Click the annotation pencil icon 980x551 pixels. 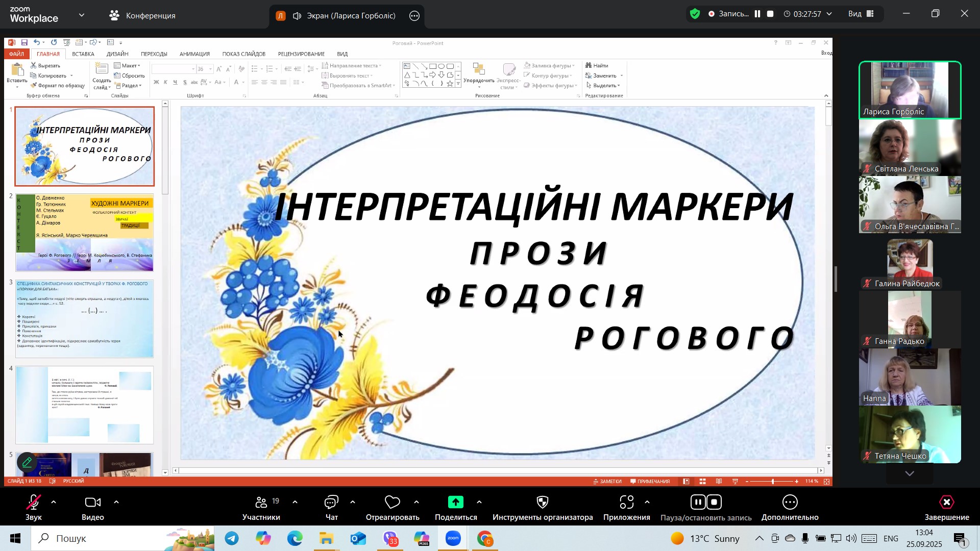coord(27,462)
